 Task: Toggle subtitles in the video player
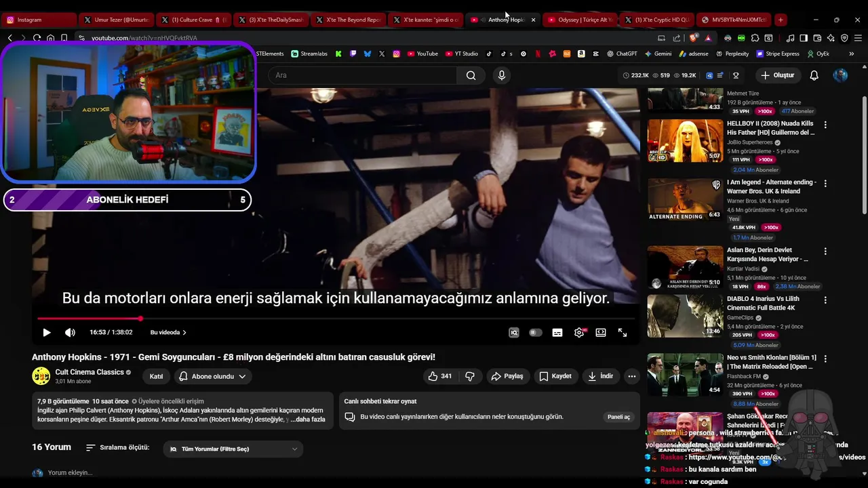(x=557, y=332)
